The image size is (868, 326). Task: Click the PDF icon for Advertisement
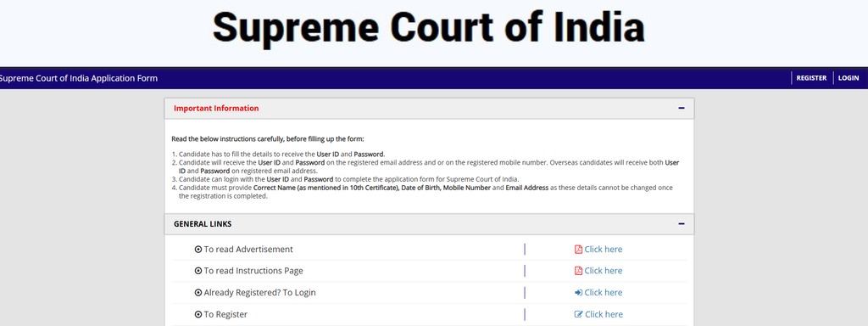coord(578,250)
